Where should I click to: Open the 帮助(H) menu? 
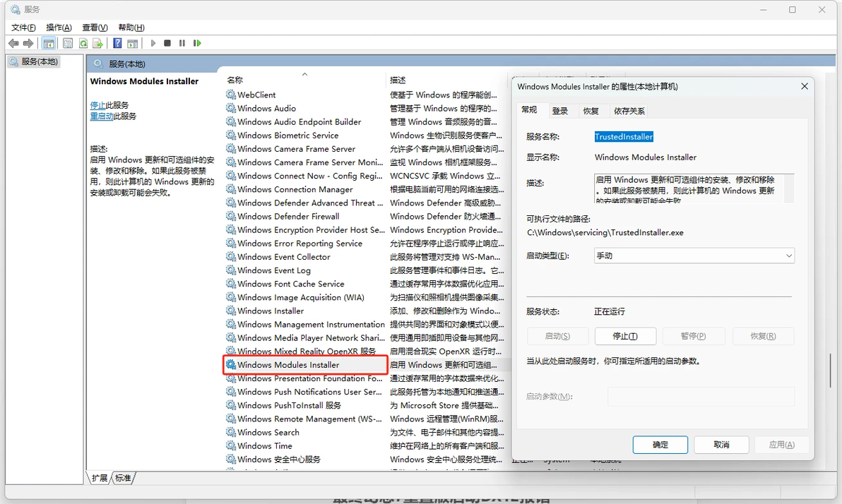point(131,28)
